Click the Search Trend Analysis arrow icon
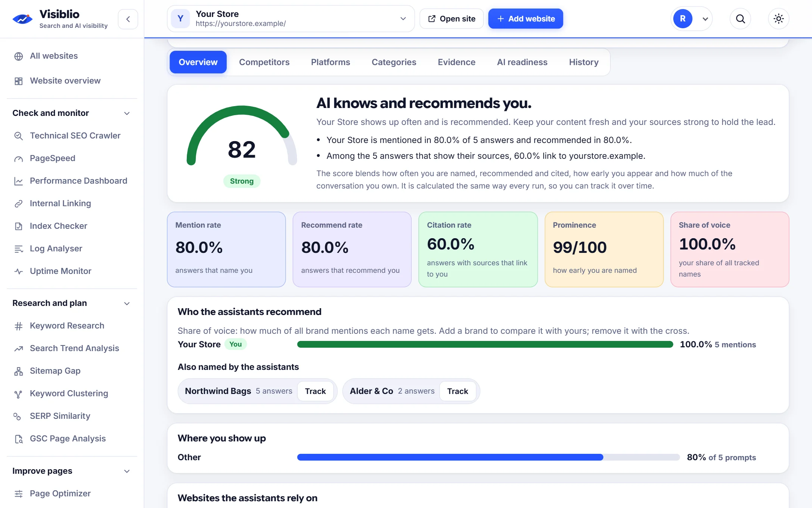 pyautogui.click(x=18, y=348)
